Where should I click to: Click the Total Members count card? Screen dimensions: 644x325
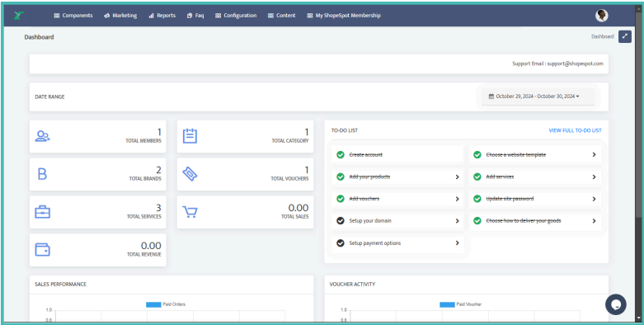click(98, 136)
